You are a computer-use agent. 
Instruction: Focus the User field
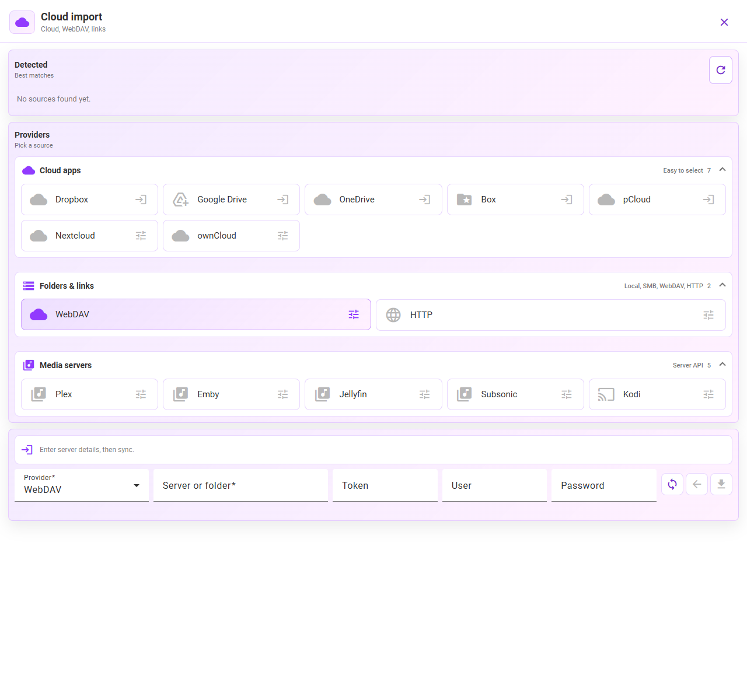click(494, 485)
